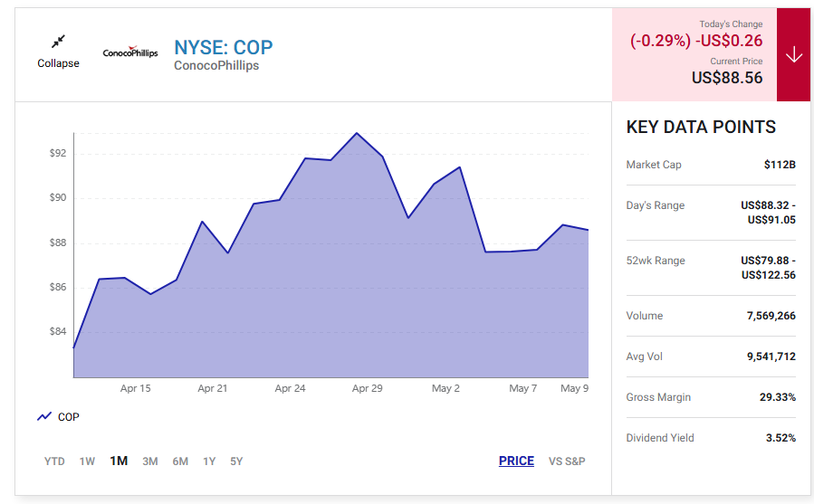Click the May 2 x-axis label
Image resolution: width=814 pixels, height=504 pixels.
445,388
